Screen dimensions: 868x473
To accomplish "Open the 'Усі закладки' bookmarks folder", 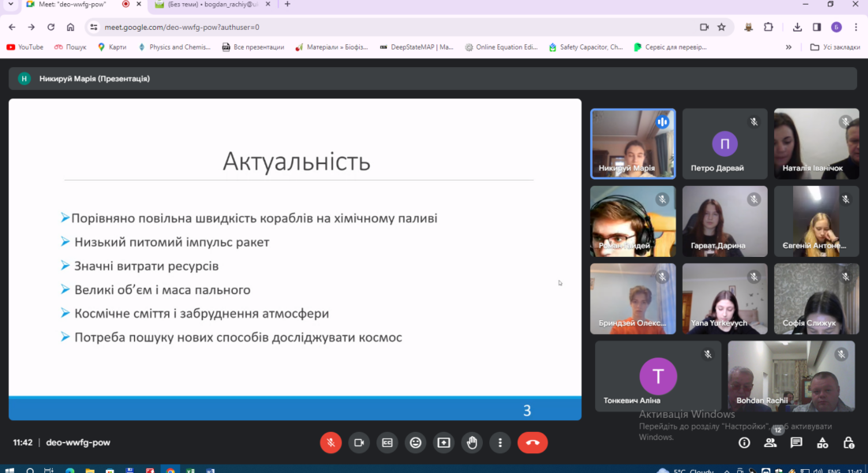I will (x=835, y=47).
